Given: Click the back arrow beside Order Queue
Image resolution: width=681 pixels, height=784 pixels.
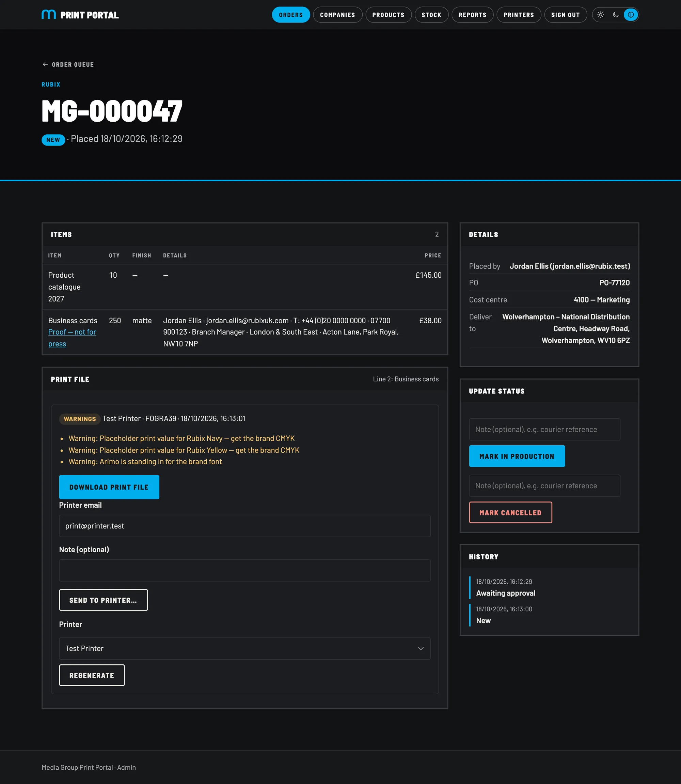Looking at the screenshot, I should coord(45,65).
